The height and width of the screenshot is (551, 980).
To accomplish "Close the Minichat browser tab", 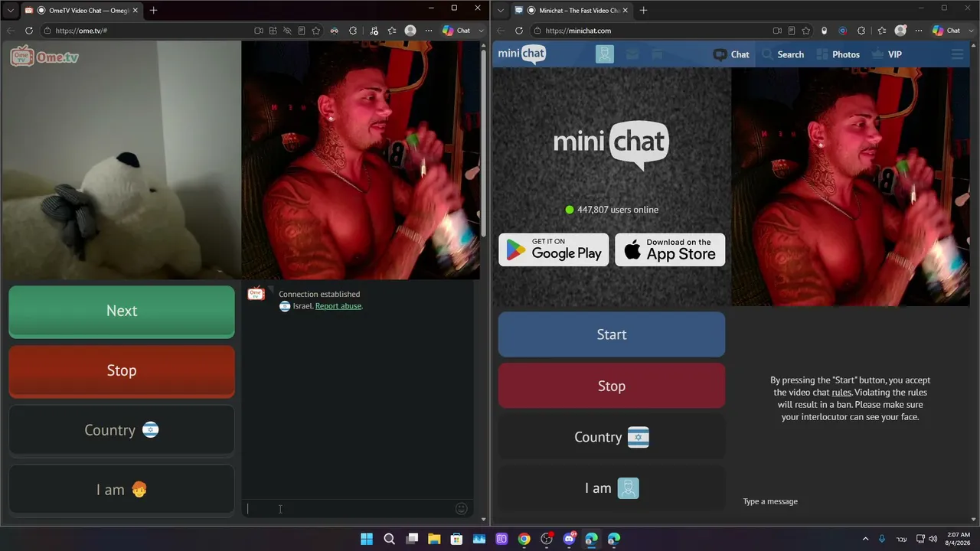I will (x=626, y=10).
